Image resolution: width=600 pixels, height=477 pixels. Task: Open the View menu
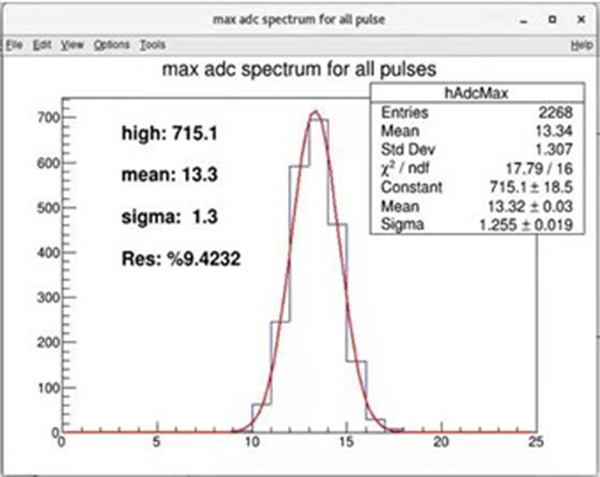(72, 45)
